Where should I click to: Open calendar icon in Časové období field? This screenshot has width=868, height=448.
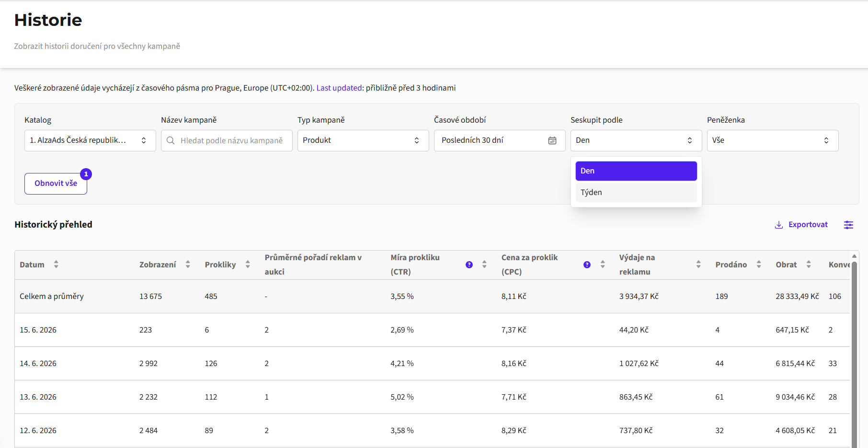552,140
